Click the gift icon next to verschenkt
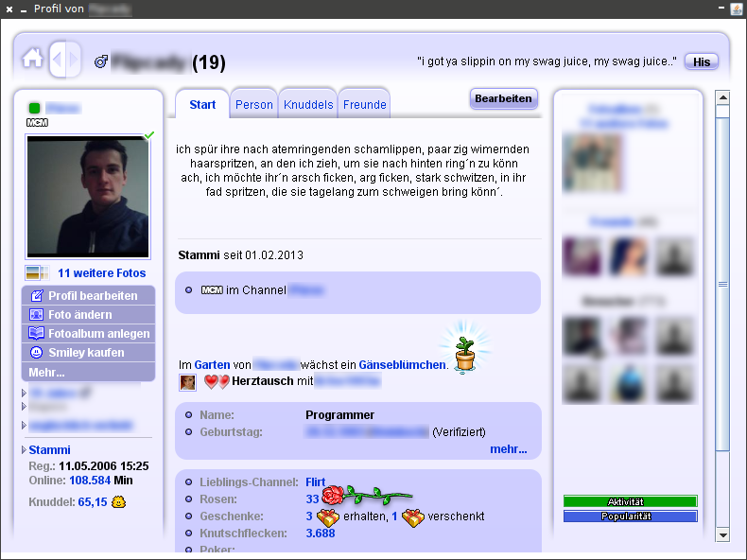This screenshot has height=560, width=747. point(412,517)
